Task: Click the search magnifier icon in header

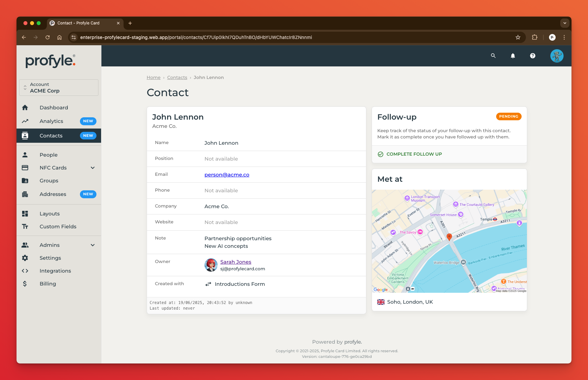Action: (493, 56)
